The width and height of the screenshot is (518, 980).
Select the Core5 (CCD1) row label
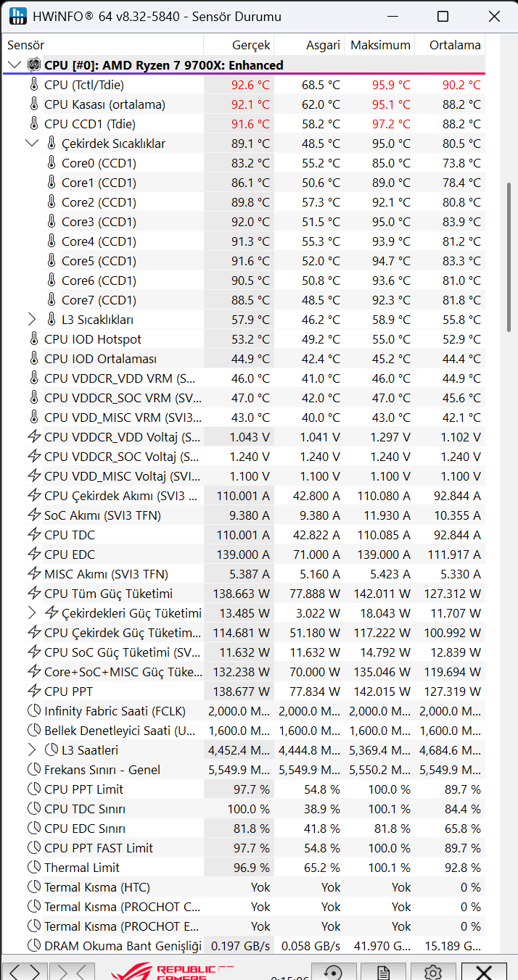coord(99,261)
